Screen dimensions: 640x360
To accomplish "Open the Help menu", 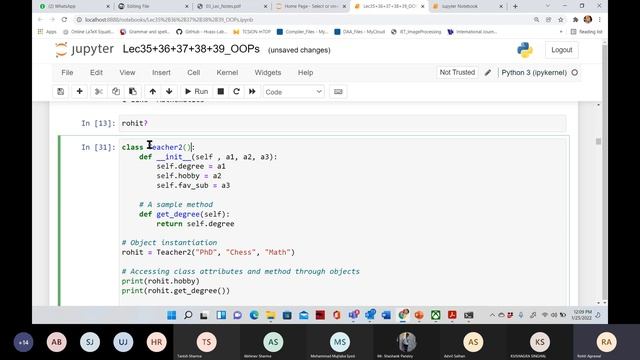I will [x=305, y=73].
